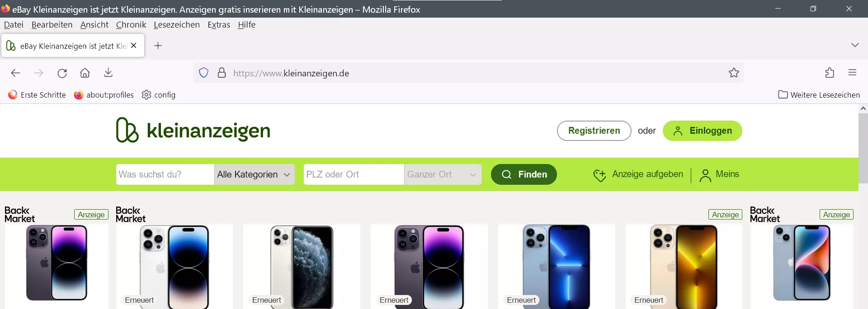Click the kleinanzeigen logo
The image size is (868, 309).
[193, 131]
